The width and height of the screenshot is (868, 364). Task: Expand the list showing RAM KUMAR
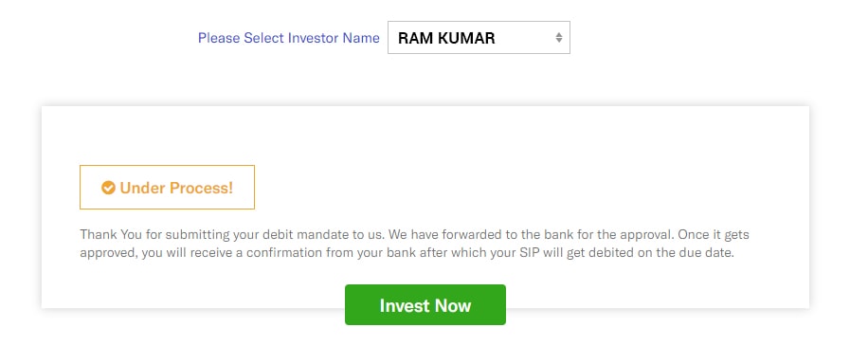(x=479, y=38)
